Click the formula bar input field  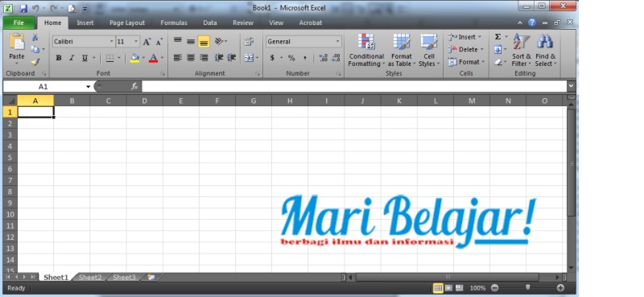point(354,86)
